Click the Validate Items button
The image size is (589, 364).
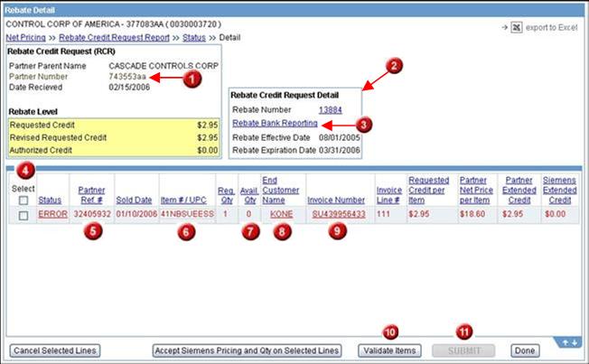389,350
